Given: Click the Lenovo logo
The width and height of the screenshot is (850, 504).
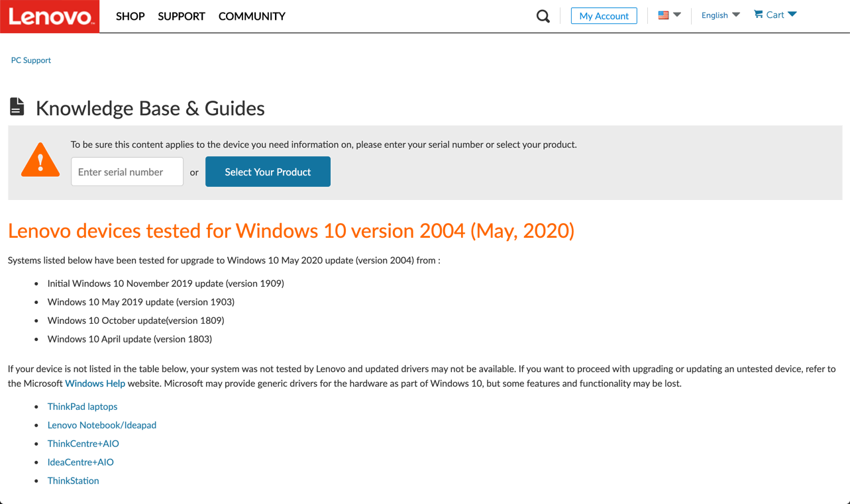Looking at the screenshot, I should click(50, 17).
